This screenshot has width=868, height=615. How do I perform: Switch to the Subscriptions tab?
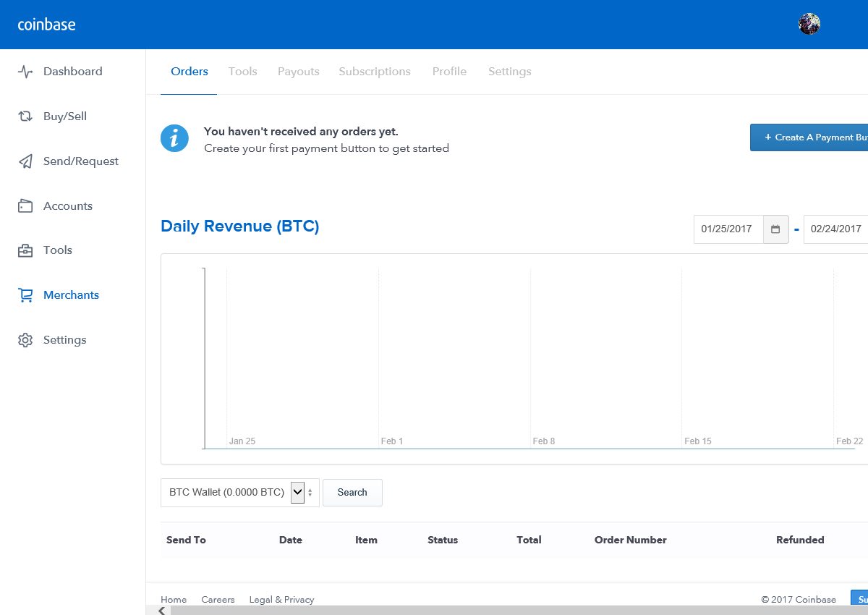point(375,72)
